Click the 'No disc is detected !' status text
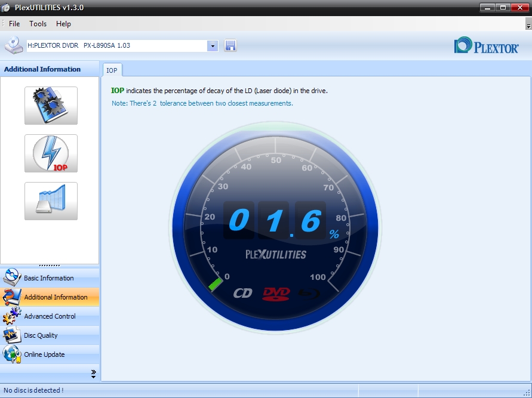 [x=33, y=390]
